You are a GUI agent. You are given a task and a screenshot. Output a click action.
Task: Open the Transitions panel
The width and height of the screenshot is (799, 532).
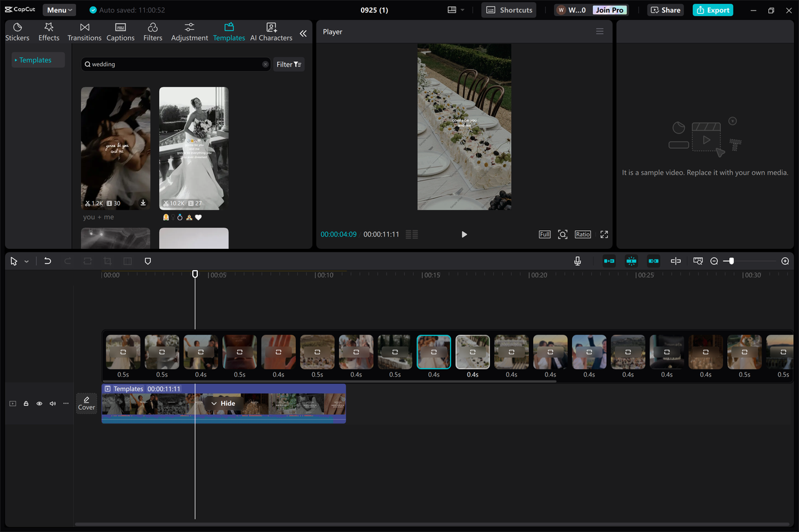pyautogui.click(x=84, y=31)
